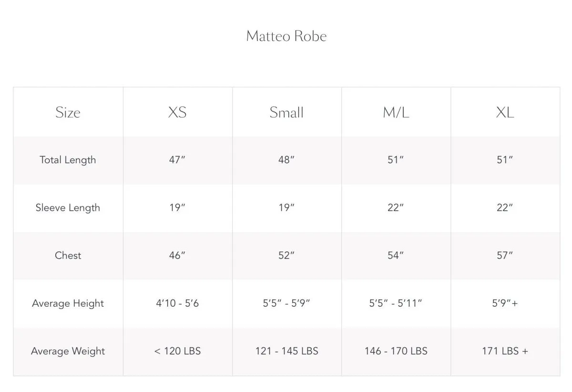Click the 171 LBS + weight cell
The width and height of the screenshot is (572, 392).
point(505,351)
